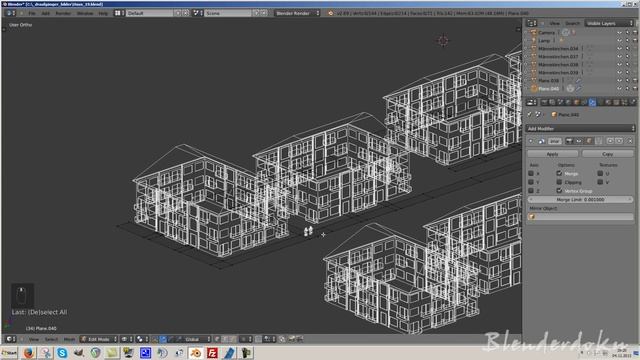The height and width of the screenshot is (360, 640).
Task: Open Skype from the taskbar
Action: (x=62, y=353)
